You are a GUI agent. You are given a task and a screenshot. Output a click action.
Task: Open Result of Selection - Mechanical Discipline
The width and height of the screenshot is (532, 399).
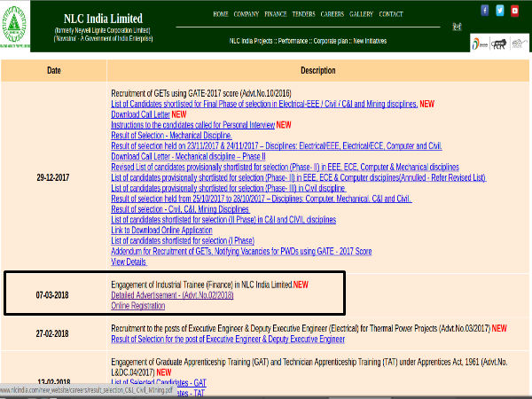click(x=171, y=136)
